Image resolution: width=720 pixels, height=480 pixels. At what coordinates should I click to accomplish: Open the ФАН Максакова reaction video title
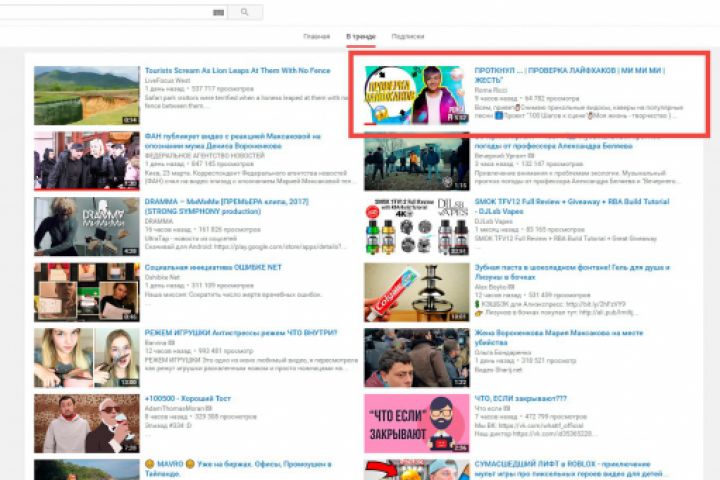(233, 141)
